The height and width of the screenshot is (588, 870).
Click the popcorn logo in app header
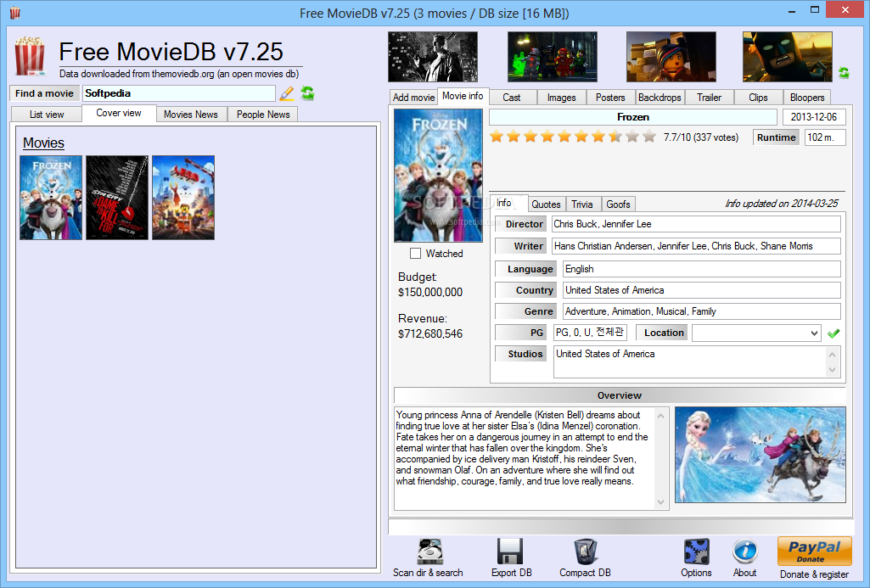click(29, 56)
